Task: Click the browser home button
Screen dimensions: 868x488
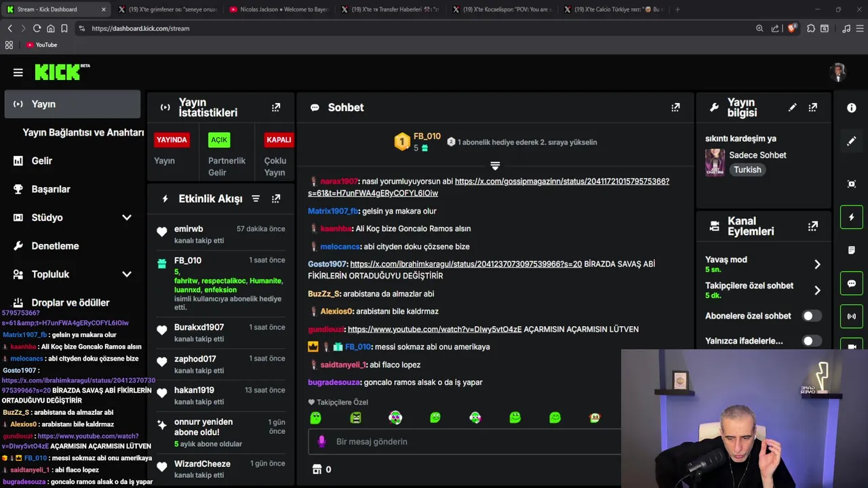Action: click(x=50, y=28)
